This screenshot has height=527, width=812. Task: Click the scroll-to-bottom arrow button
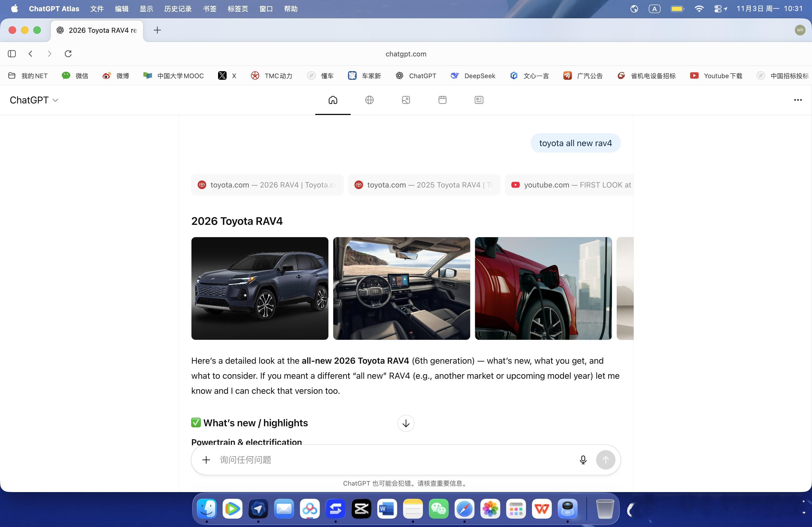[x=406, y=423]
